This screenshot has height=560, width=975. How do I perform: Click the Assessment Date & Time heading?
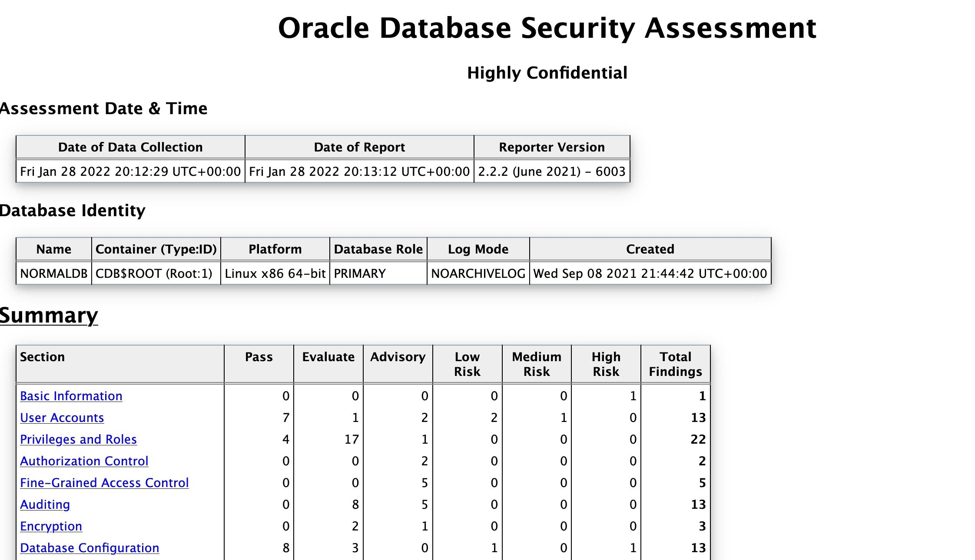pyautogui.click(x=103, y=109)
